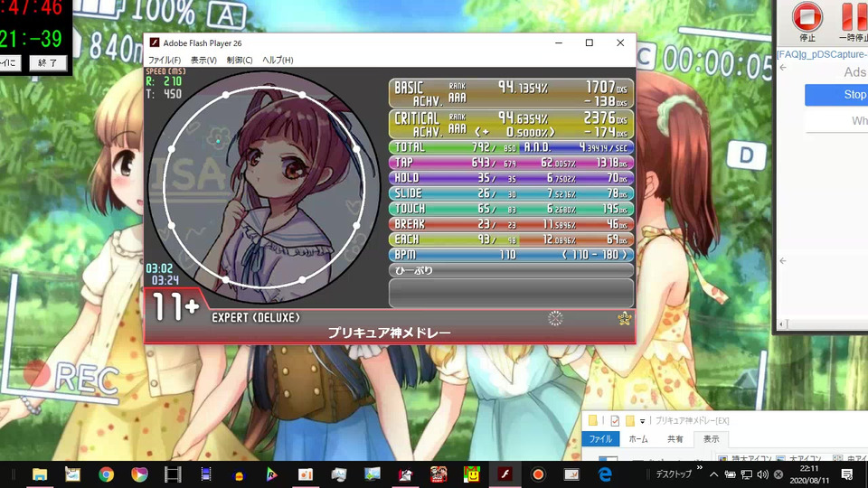Click the 11+ level badge

pos(175,306)
